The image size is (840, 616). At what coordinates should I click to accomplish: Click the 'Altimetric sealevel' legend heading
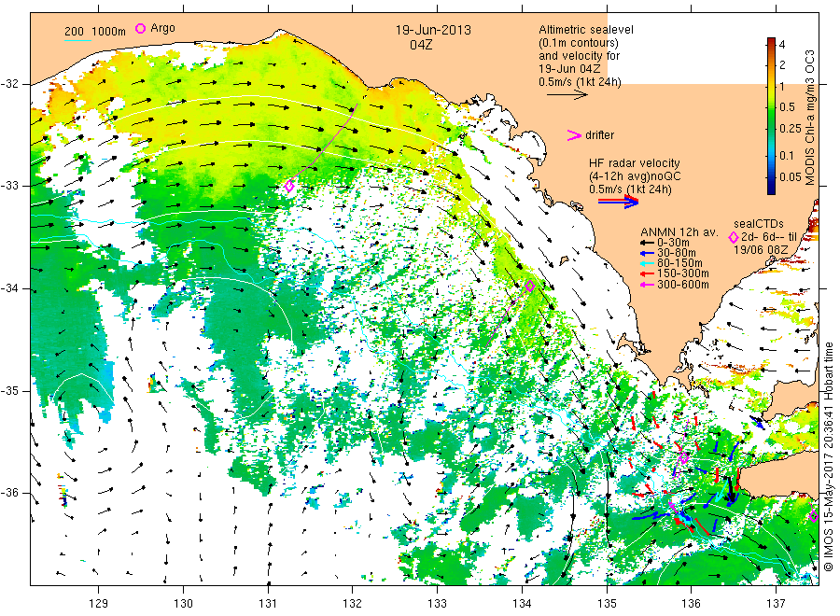[585, 30]
